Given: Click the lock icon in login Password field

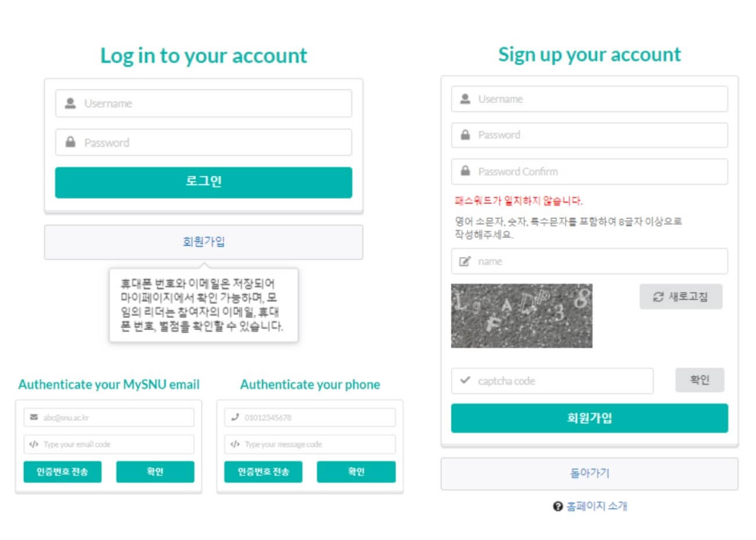Looking at the screenshot, I should [x=70, y=142].
